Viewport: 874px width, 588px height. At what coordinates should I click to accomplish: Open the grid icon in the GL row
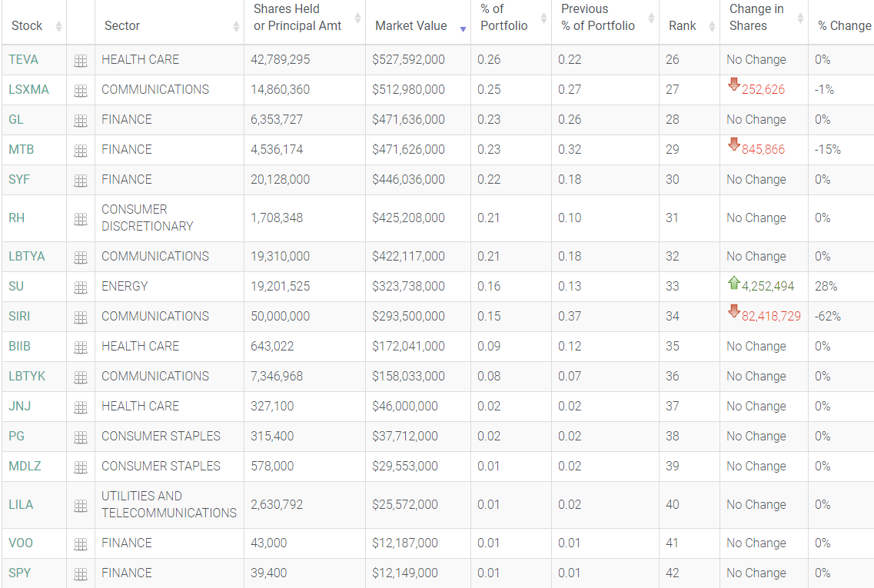[x=81, y=121]
